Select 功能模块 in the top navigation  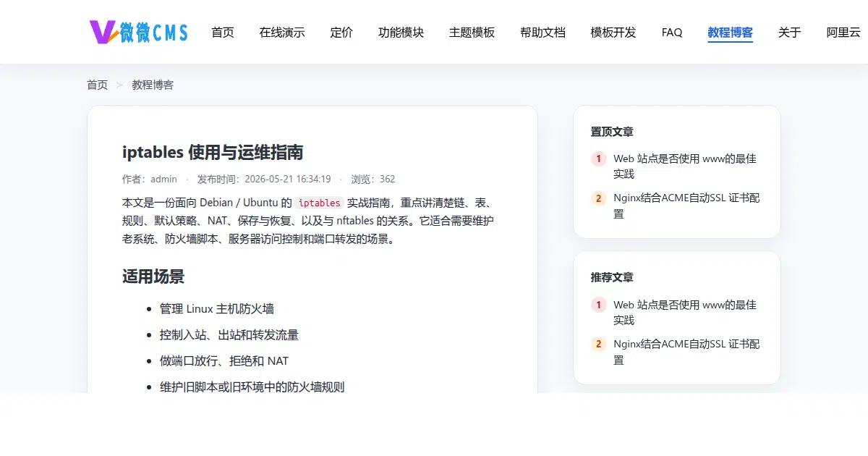click(x=401, y=33)
